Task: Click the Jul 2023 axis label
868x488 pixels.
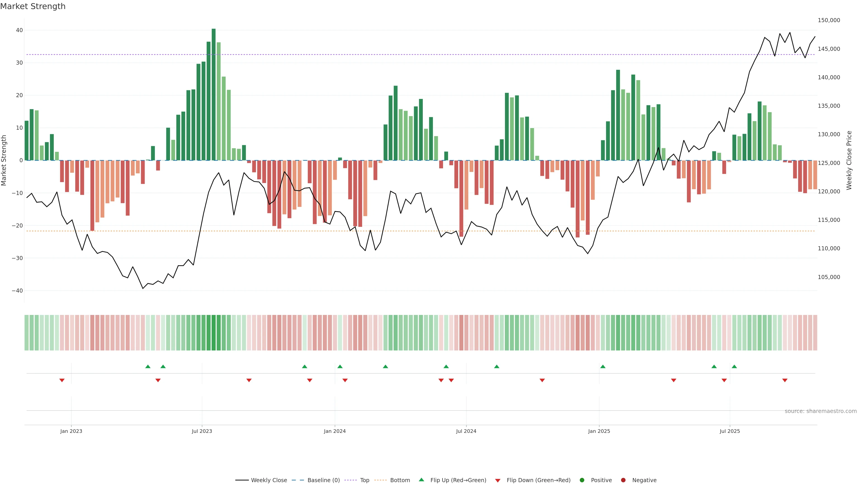Action: 202,431
